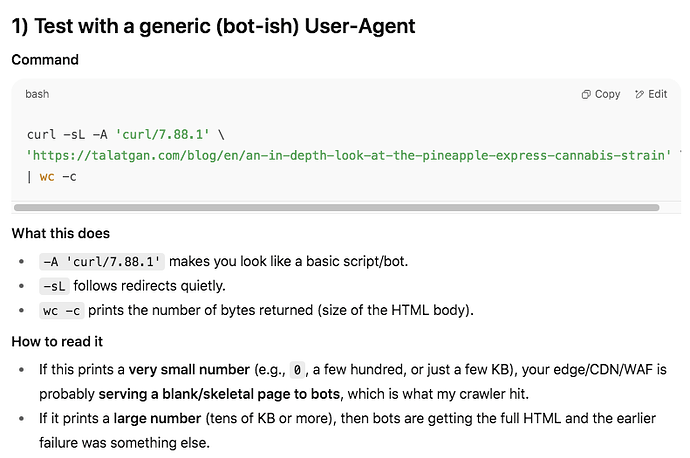The width and height of the screenshot is (690, 458).
Task: Click the Command subheading
Action: click(45, 60)
